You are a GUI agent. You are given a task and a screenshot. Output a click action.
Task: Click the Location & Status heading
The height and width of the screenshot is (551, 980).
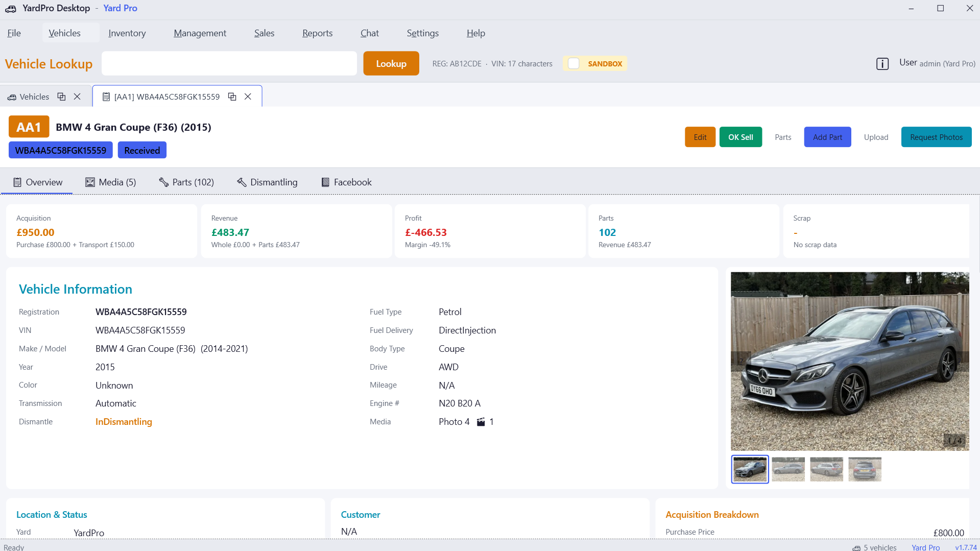tap(52, 515)
